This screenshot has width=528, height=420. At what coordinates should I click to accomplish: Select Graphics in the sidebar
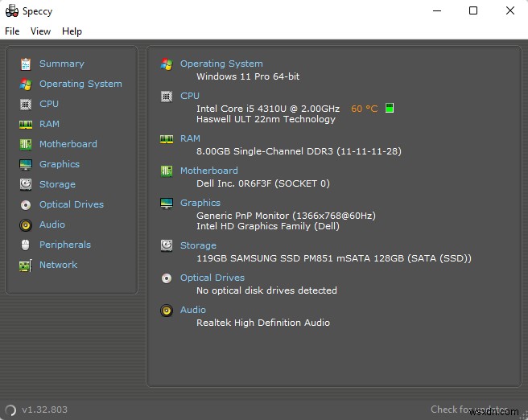[x=60, y=164]
